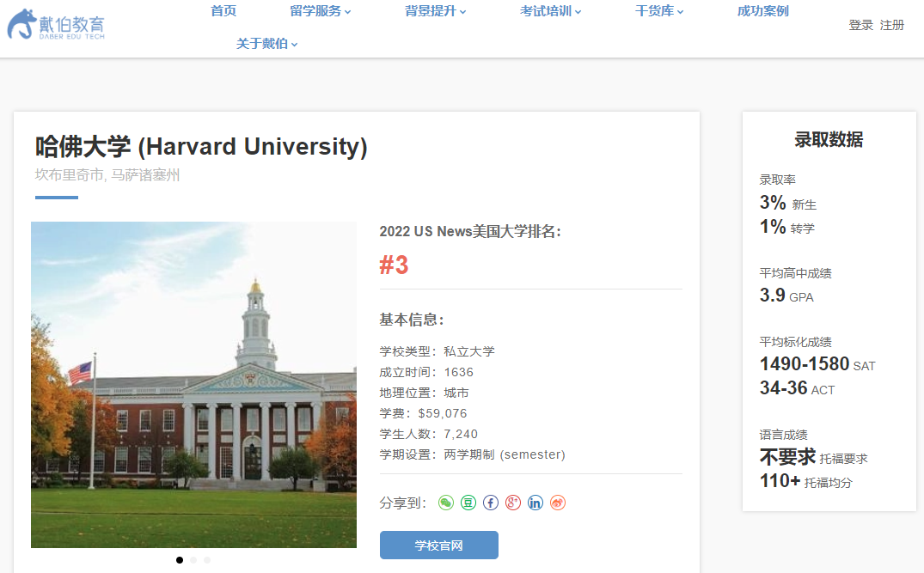The width and height of the screenshot is (924, 573).
Task: Select 成功案例 in the navigation bar
Action: point(762,11)
